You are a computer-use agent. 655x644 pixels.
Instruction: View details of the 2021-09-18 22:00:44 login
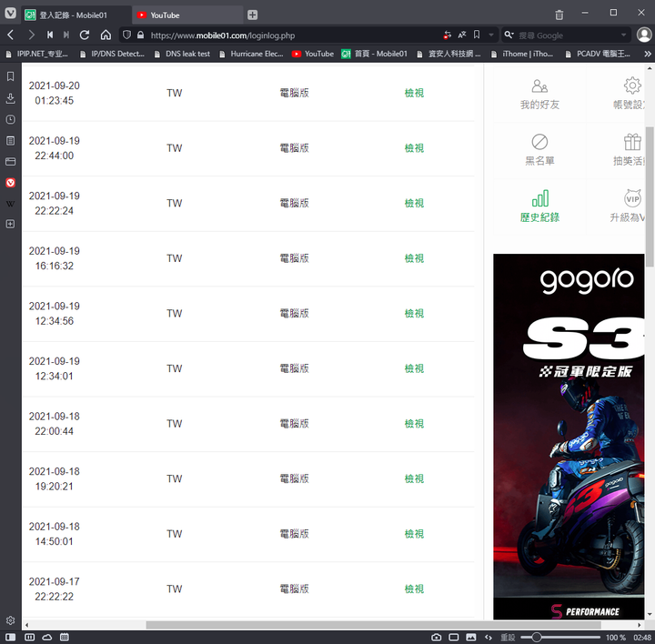tap(414, 424)
